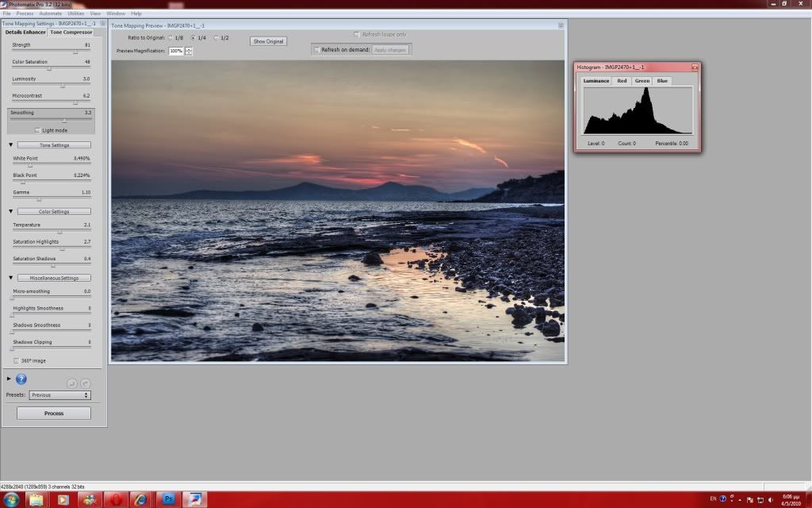Open the Presets dropdown

59,394
